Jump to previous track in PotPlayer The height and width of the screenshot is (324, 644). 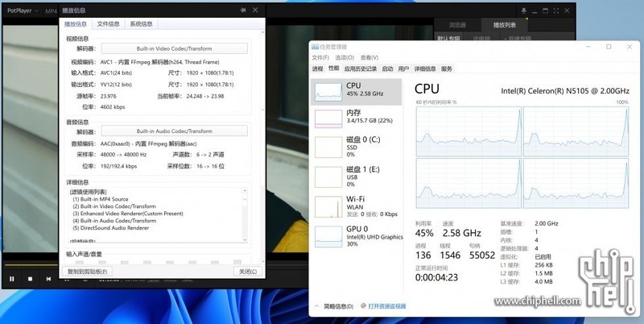[x=48, y=279]
